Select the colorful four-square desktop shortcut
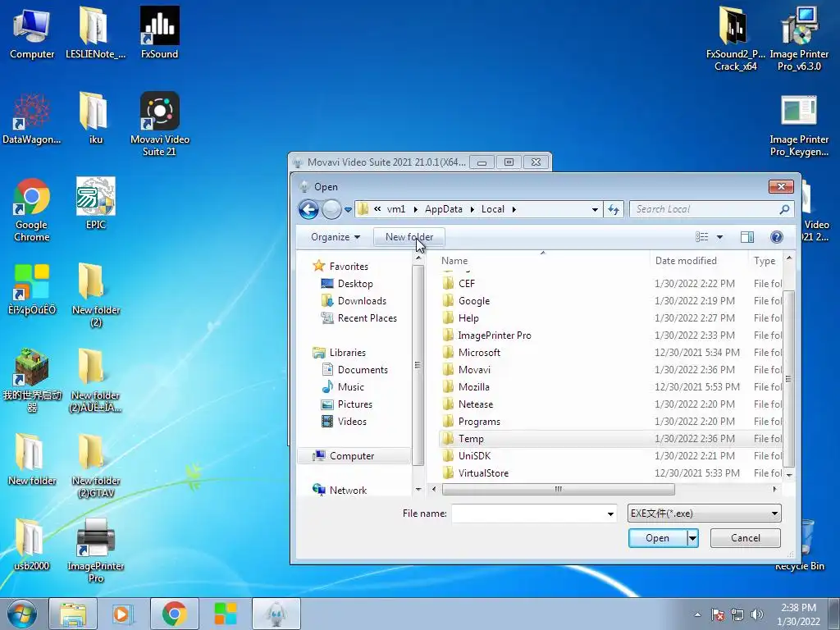840x630 pixels. point(32,290)
